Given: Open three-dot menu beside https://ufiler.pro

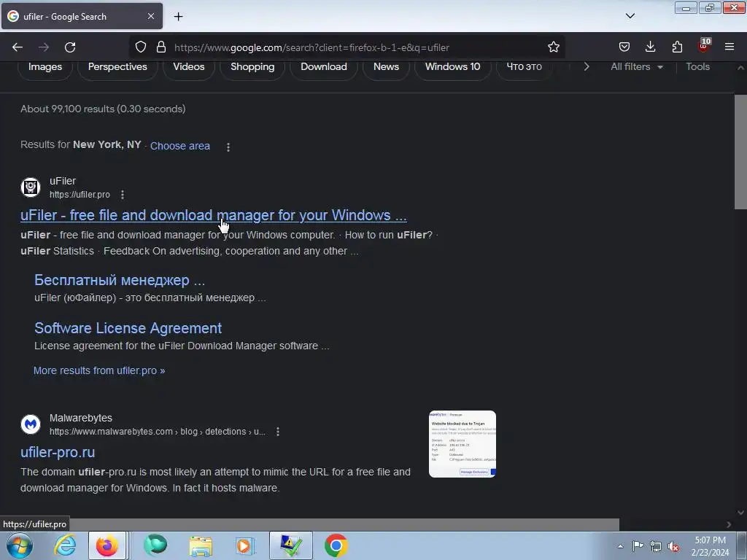Looking at the screenshot, I should click(123, 195).
